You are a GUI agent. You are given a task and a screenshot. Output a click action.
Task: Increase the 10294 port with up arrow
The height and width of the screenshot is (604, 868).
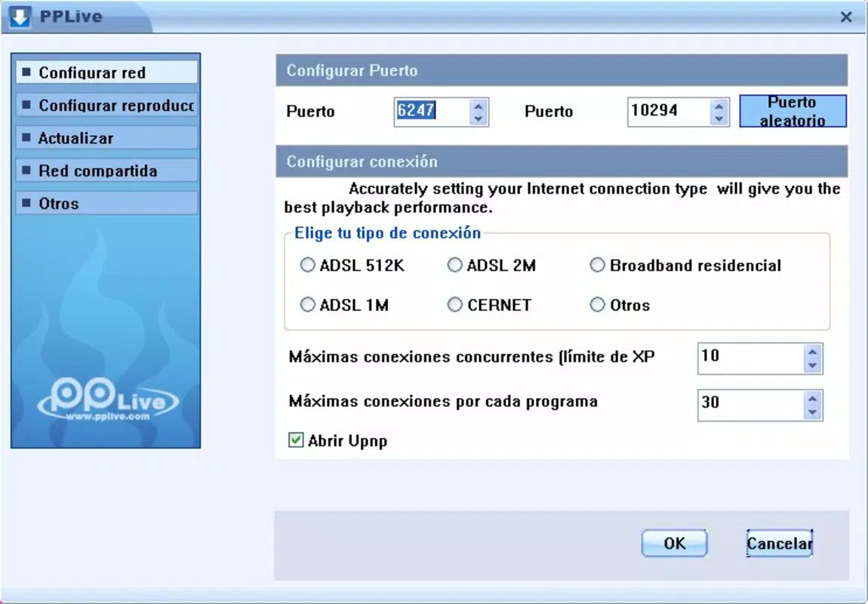coord(719,105)
